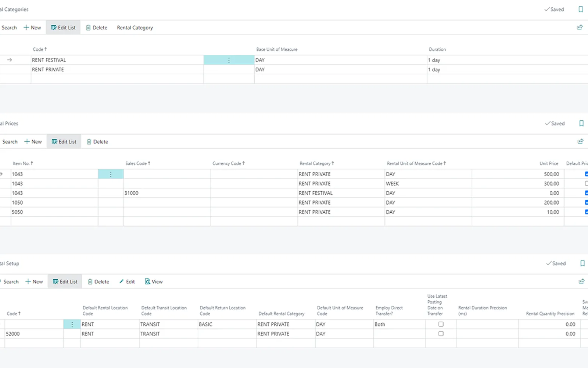Image resolution: width=588 pixels, height=368 pixels.
Task: Toggle Use Latest Posting Date checkbox for blank-code row
Action: click(x=441, y=324)
